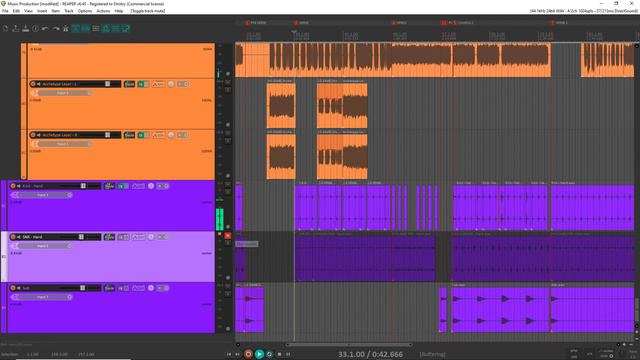Toggle the metronome toolbar icon
This screenshot has height=360, width=640.
65,29
